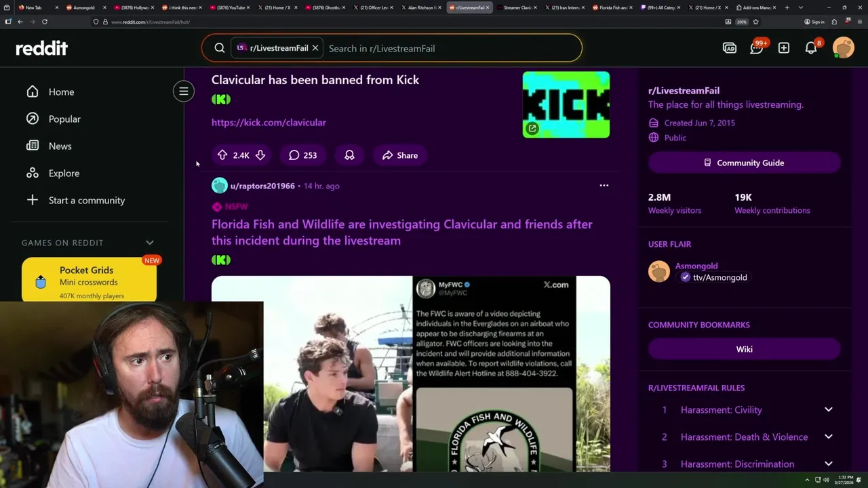Open the community Wiki bookmark
Image resolution: width=868 pixels, height=488 pixels.
(x=745, y=349)
